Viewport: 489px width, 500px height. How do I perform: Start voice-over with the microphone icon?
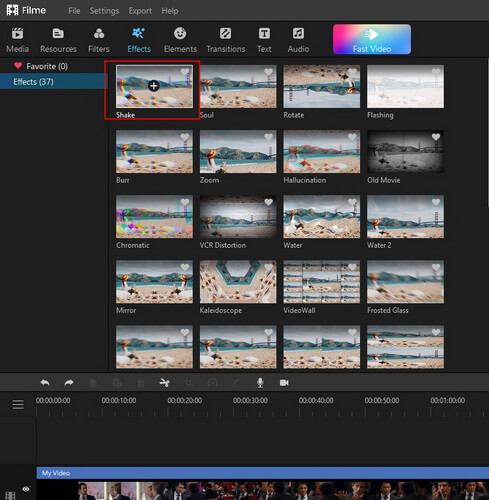[260, 383]
